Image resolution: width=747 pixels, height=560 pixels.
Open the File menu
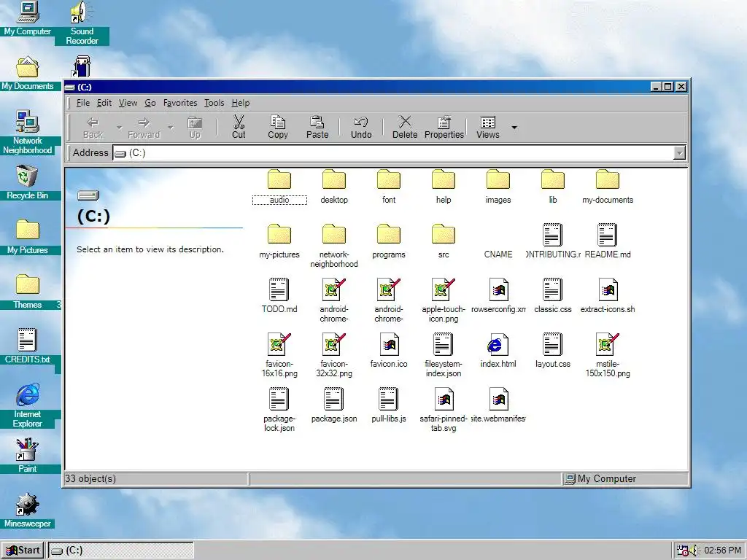[83, 103]
